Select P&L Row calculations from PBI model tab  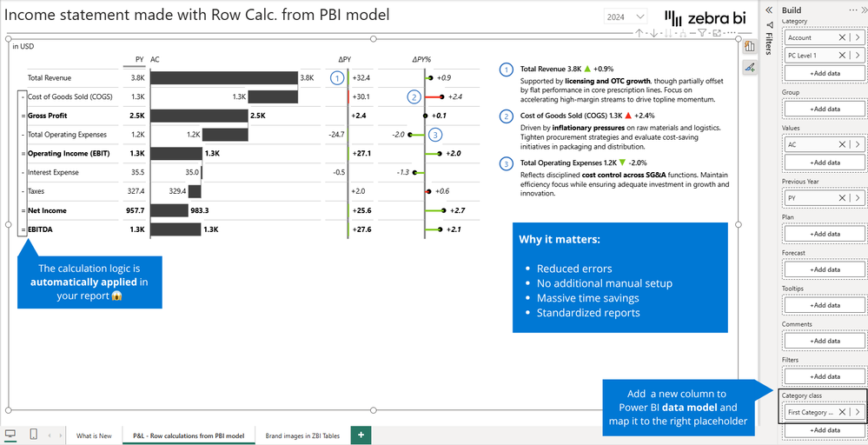189,435
